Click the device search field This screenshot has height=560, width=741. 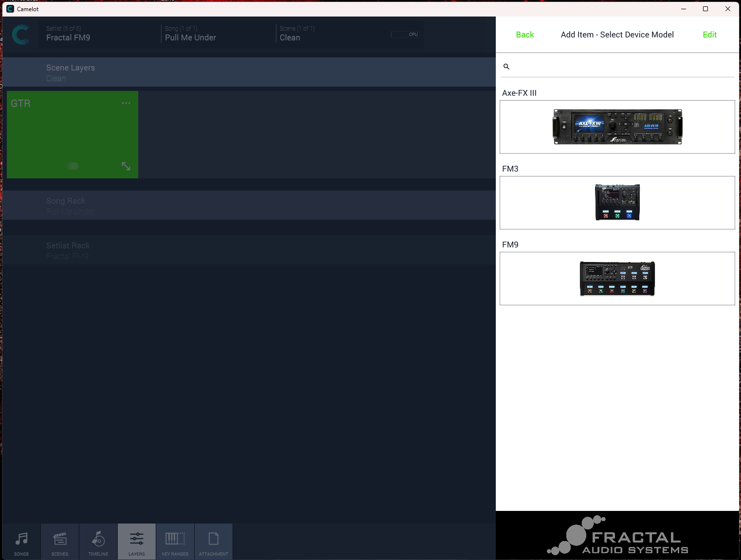coord(622,67)
